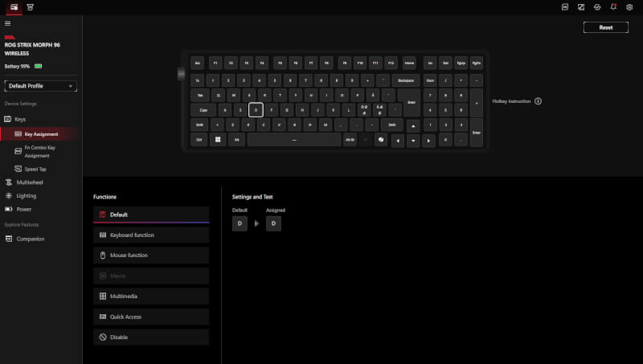Select the Multimedia function
The image size is (643, 364).
tap(151, 297)
